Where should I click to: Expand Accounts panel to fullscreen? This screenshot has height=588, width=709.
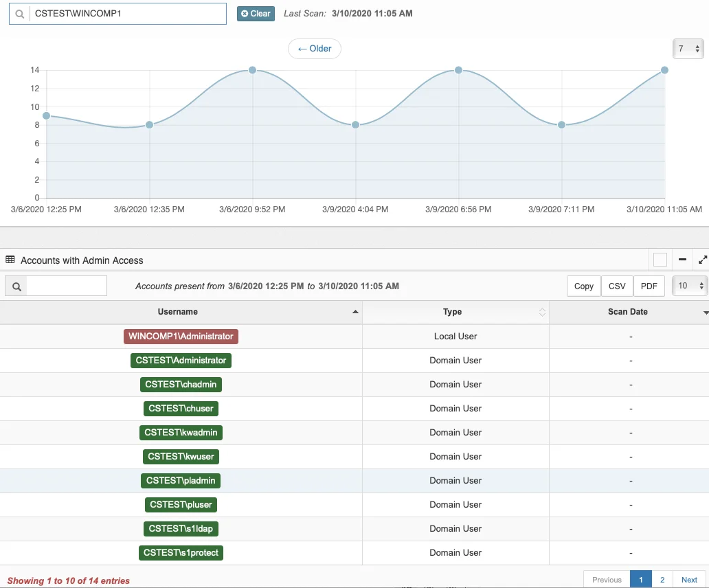coord(703,260)
